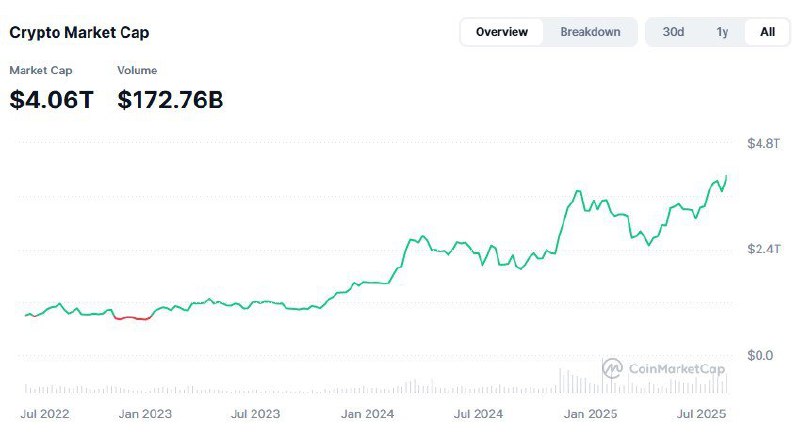
Task: Click the $4.8T y-axis label
Action: 764,143
